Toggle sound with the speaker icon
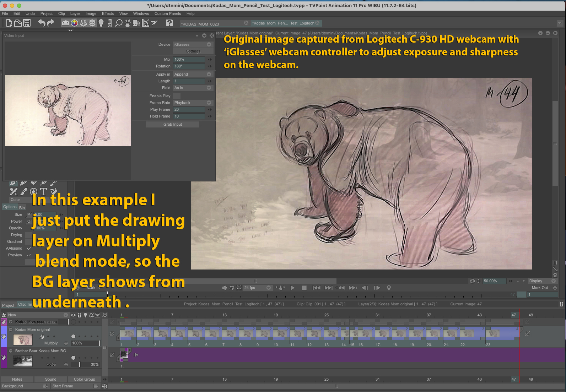The height and width of the screenshot is (392, 566). (224, 288)
